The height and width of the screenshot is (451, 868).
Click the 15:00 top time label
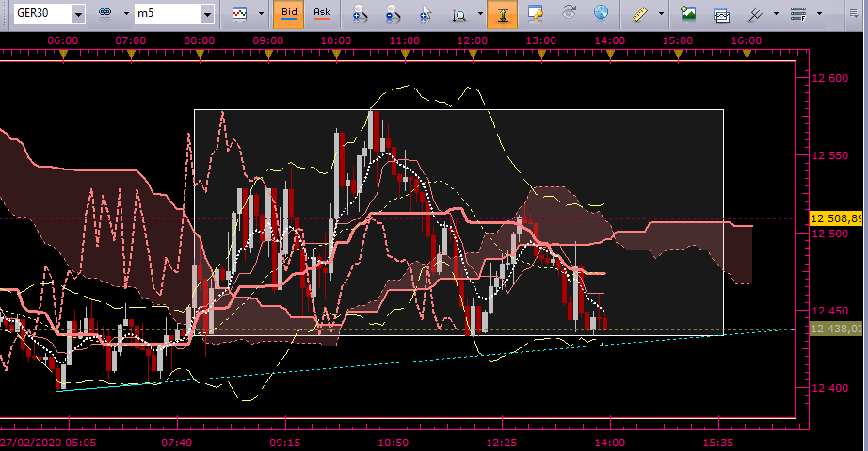coord(678,40)
